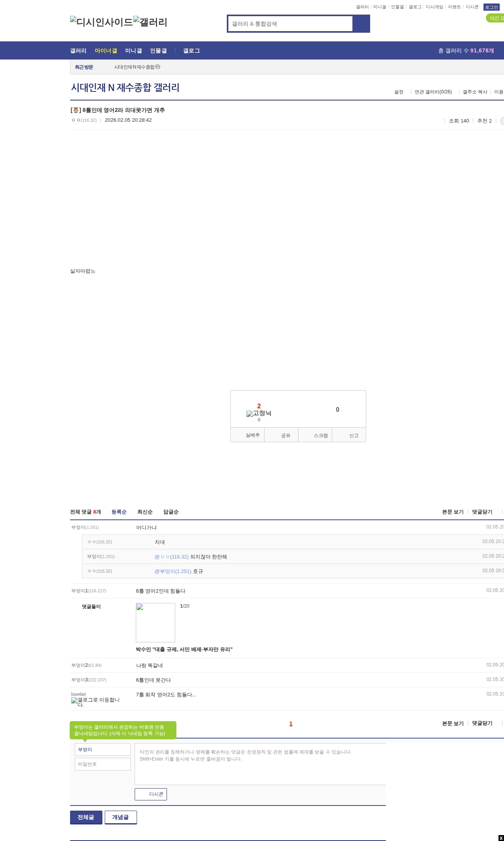Toggle the 야간 모드 night mode switch
Image resolution: width=504 pixels, height=841 pixels.
[495, 18]
